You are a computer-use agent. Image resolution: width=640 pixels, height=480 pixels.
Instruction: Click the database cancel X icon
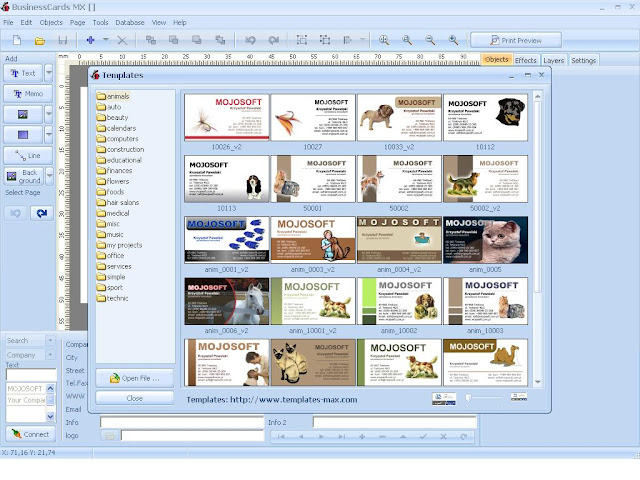pos(443,437)
